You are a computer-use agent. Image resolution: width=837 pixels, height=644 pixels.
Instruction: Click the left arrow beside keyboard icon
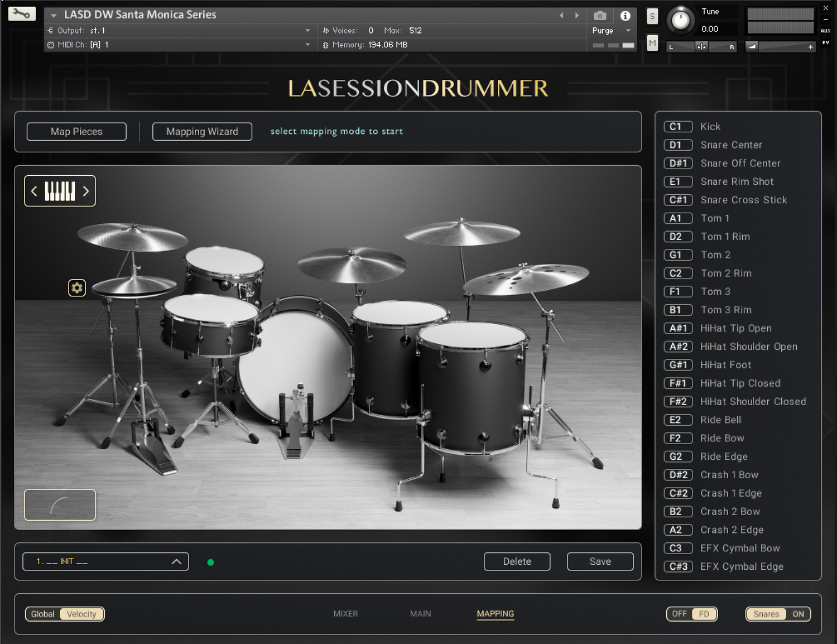click(x=34, y=191)
